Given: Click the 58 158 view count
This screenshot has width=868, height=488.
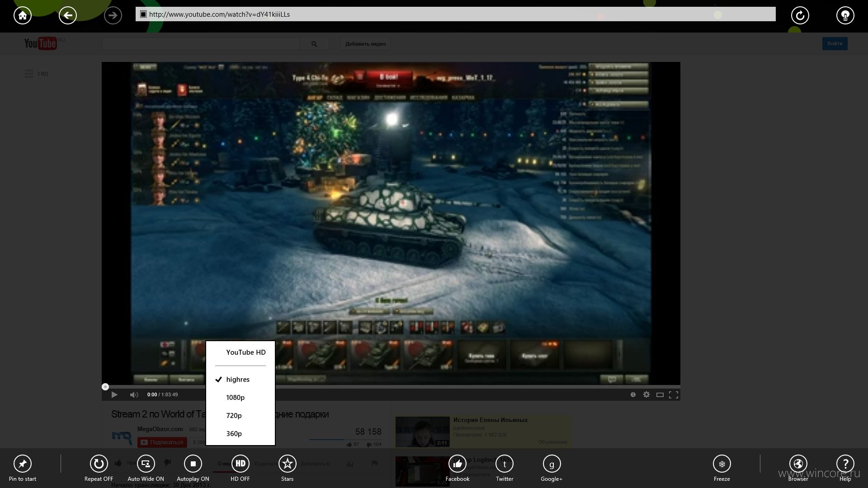Looking at the screenshot, I should coord(368,432).
